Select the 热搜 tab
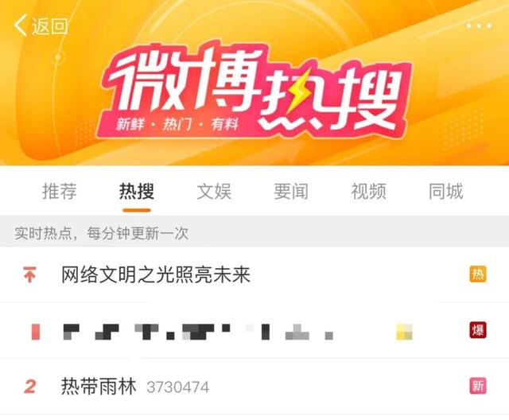 (137, 191)
